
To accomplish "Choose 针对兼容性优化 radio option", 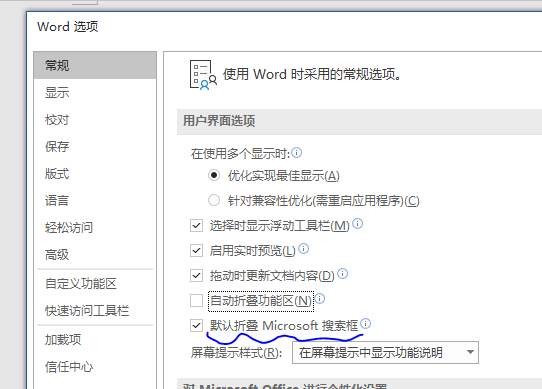I will tap(214, 200).
